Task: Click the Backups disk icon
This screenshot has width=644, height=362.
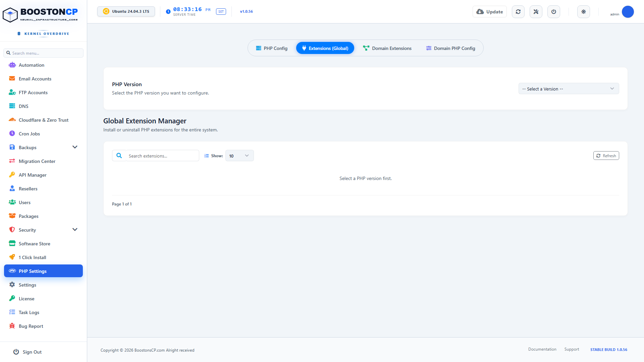Action: coord(12,147)
